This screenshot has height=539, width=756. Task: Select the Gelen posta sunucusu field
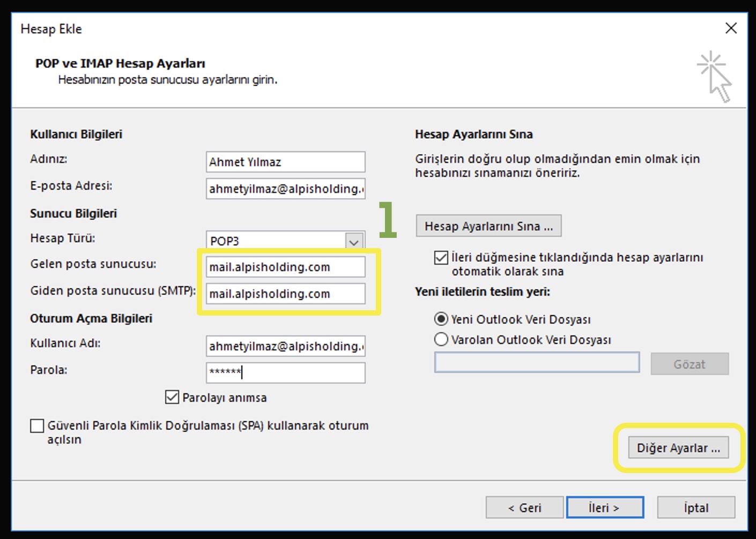(285, 267)
